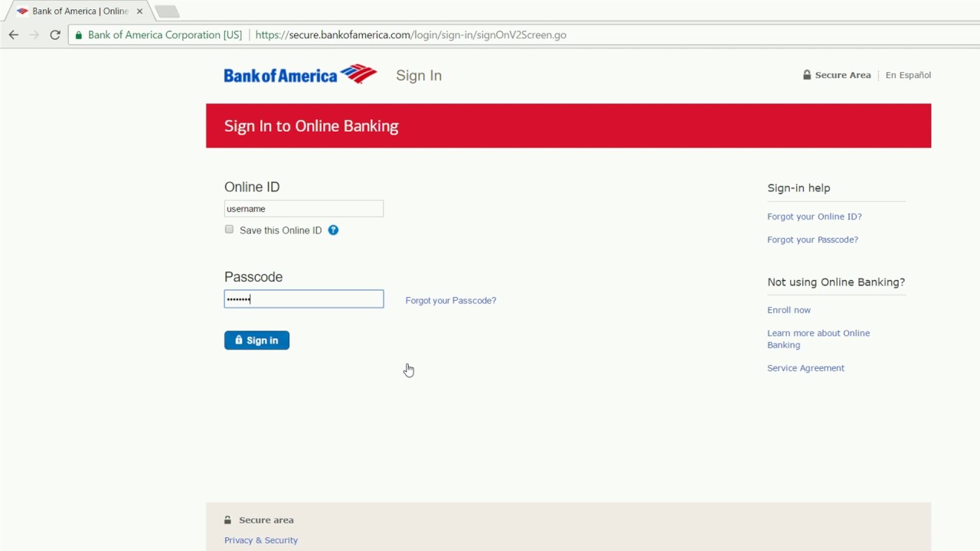Screen dimensions: 980x551
Task: Open the Save Online ID help icon
Action: (333, 230)
